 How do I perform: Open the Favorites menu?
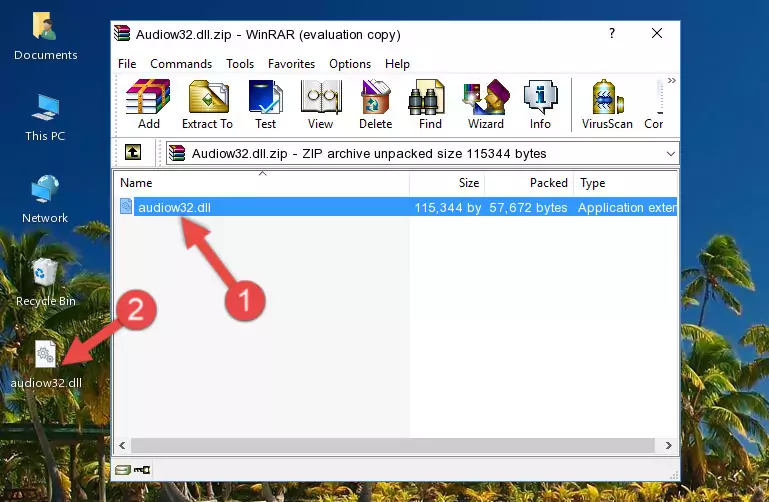coord(291,64)
